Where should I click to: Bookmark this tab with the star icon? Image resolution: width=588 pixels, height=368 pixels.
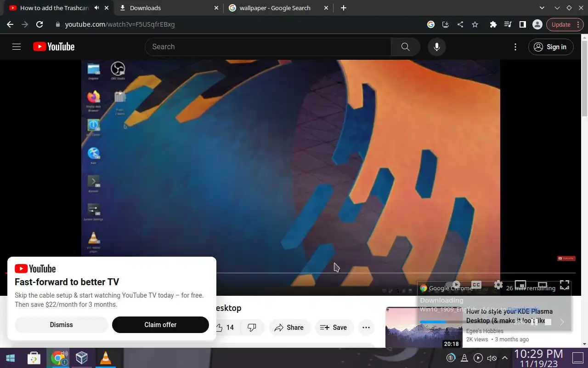point(475,24)
